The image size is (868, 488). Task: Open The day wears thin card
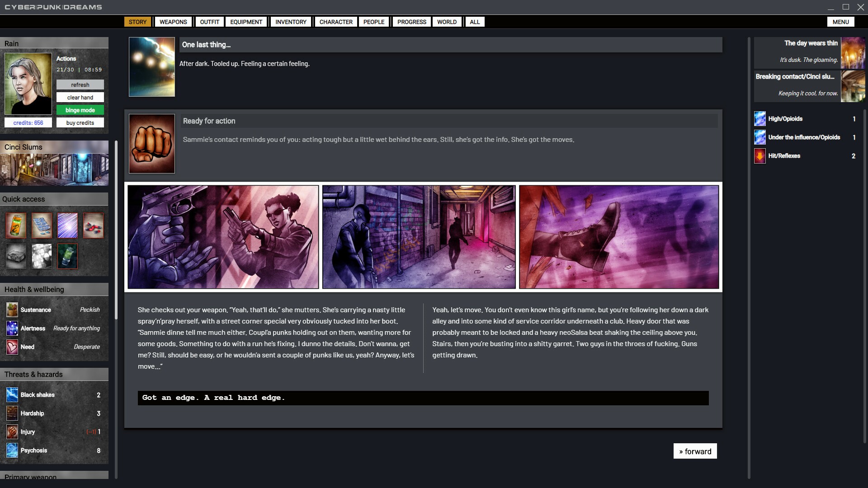809,52
